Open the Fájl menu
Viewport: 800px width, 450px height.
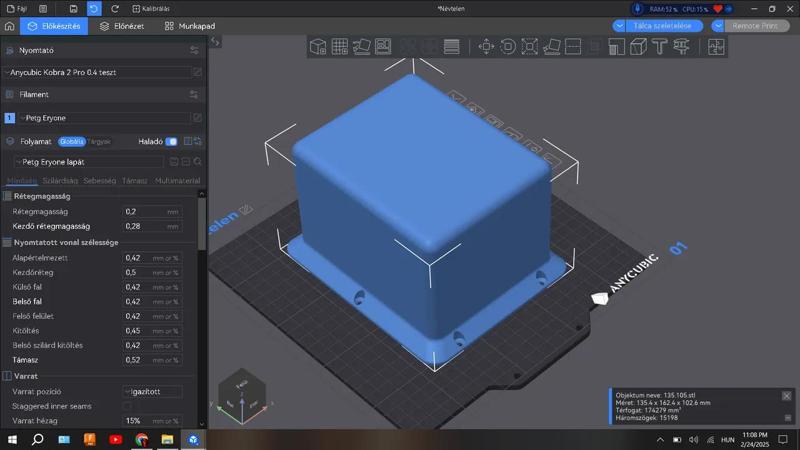tap(17, 9)
